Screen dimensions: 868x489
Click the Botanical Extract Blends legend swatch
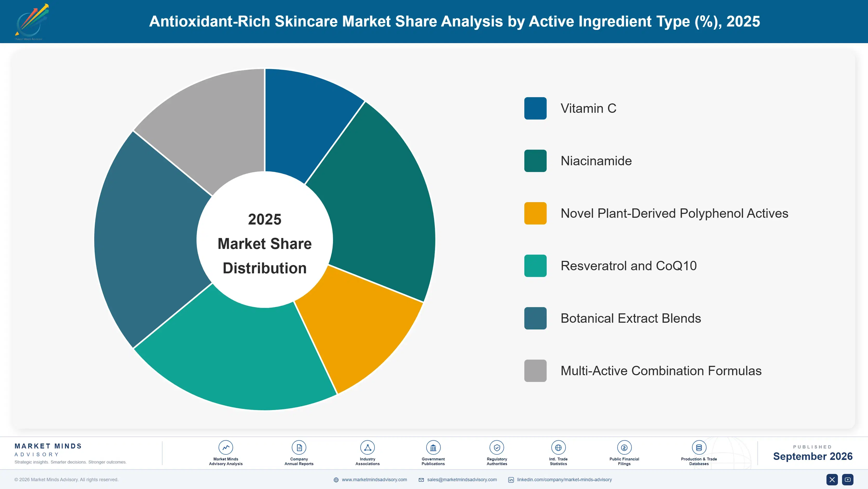pos(535,318)
